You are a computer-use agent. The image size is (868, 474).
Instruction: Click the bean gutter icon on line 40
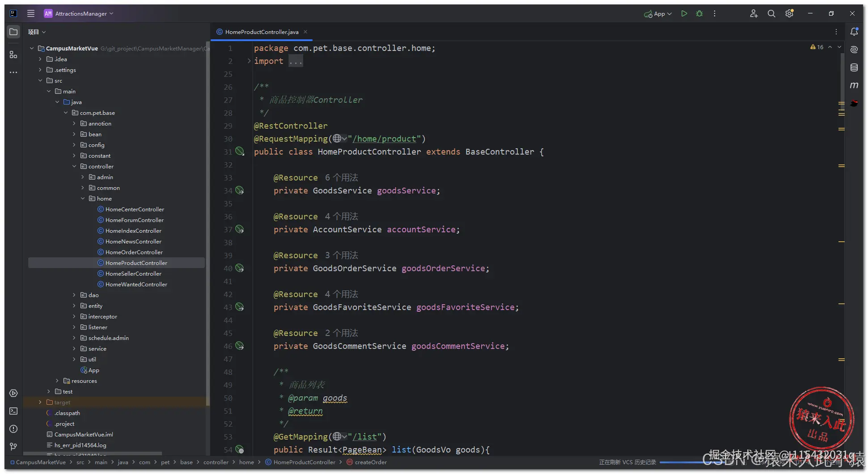coord(240,268)
